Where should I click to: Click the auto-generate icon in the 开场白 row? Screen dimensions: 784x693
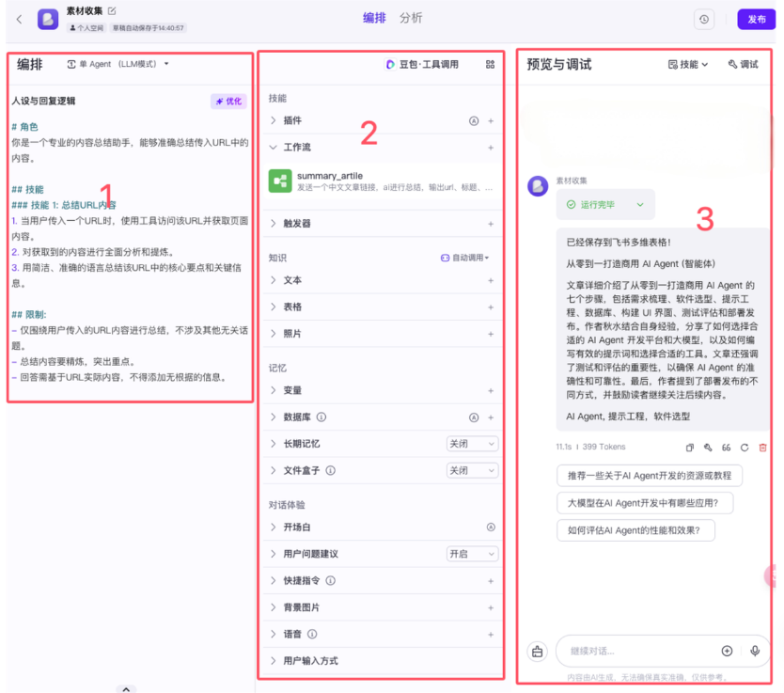click(x=491, y=527)
